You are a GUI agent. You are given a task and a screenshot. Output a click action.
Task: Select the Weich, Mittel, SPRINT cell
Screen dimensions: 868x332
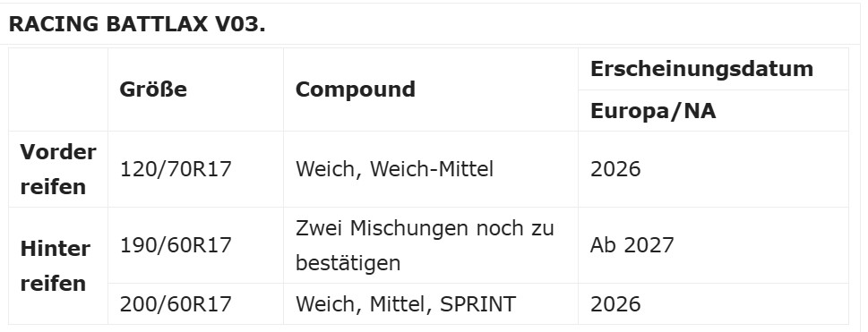coord(431,303)
